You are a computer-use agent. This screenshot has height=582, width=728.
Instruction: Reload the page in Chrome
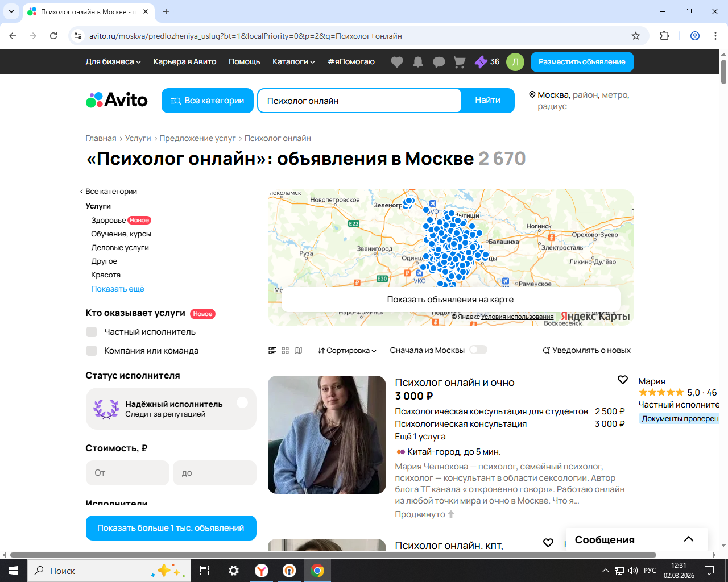click(53, 36)
